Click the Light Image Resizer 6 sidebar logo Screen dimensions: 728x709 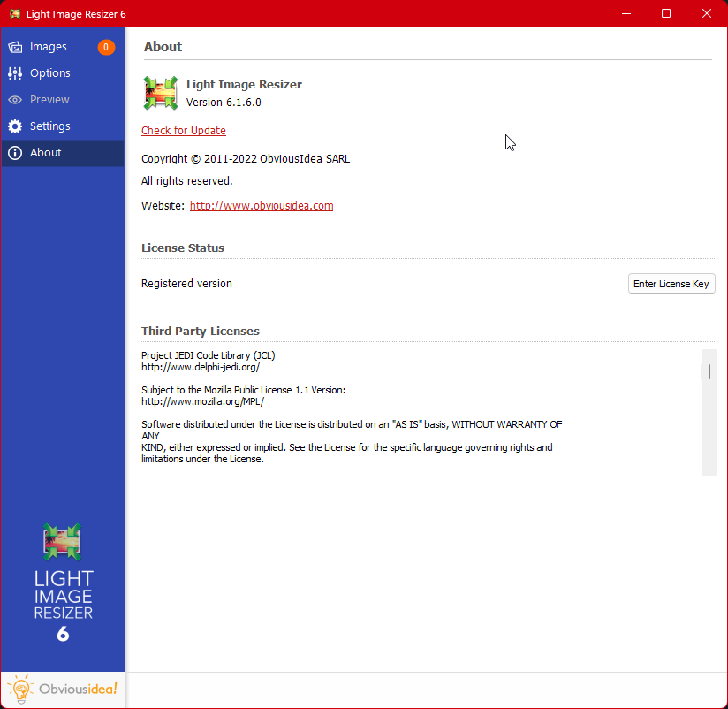click(x=63, y=583)
